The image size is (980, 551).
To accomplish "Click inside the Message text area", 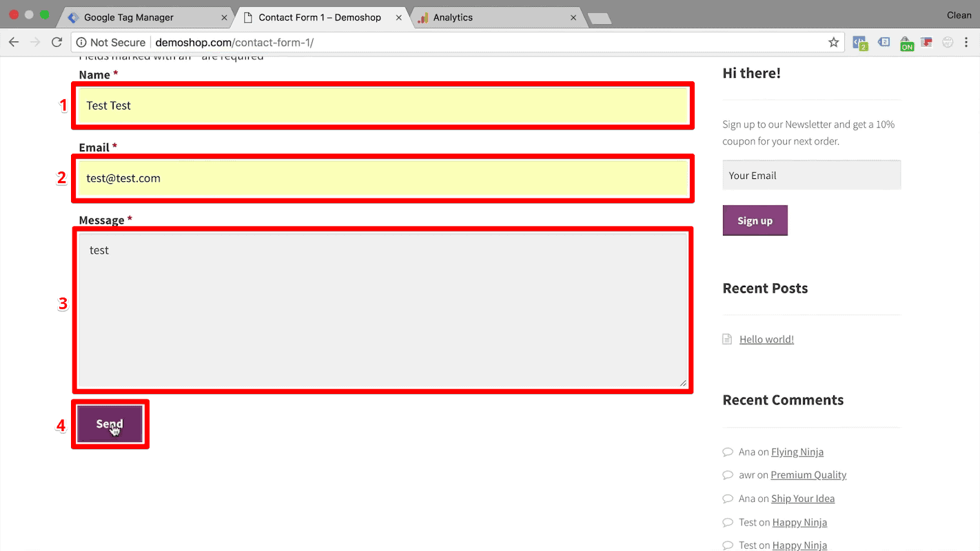I will (x=383, y=310).
